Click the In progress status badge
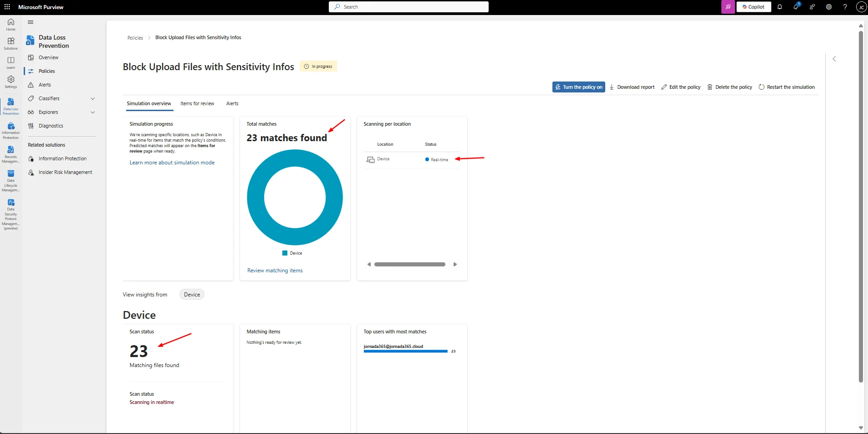This screenshot has width=868, height=434. tap(318, 66)
